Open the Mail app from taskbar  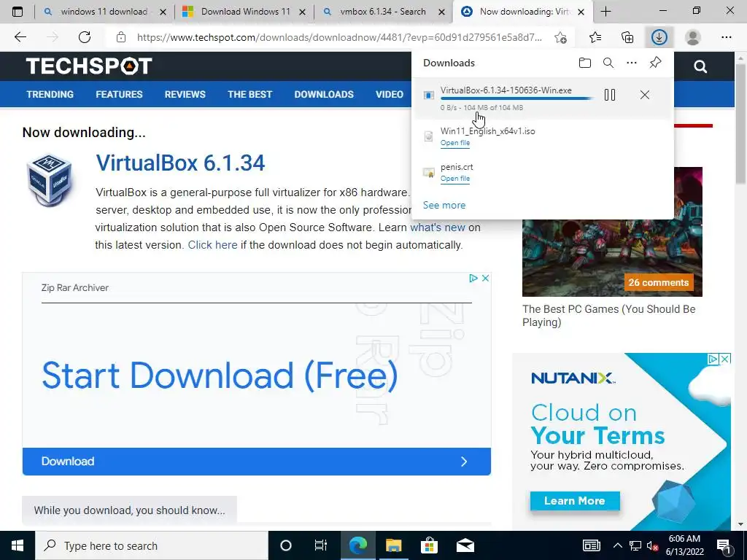pyautogui.click(x=465, y=545)
